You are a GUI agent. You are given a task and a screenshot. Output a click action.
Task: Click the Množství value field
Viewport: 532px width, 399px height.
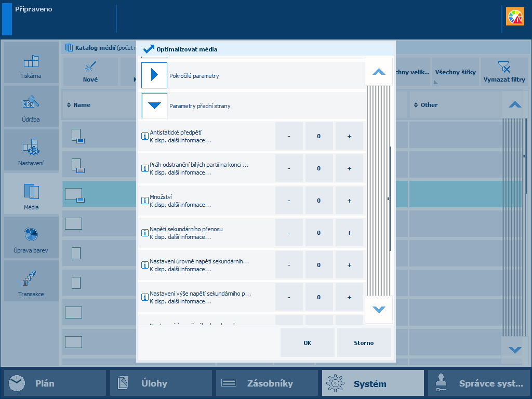coord(319,201)
